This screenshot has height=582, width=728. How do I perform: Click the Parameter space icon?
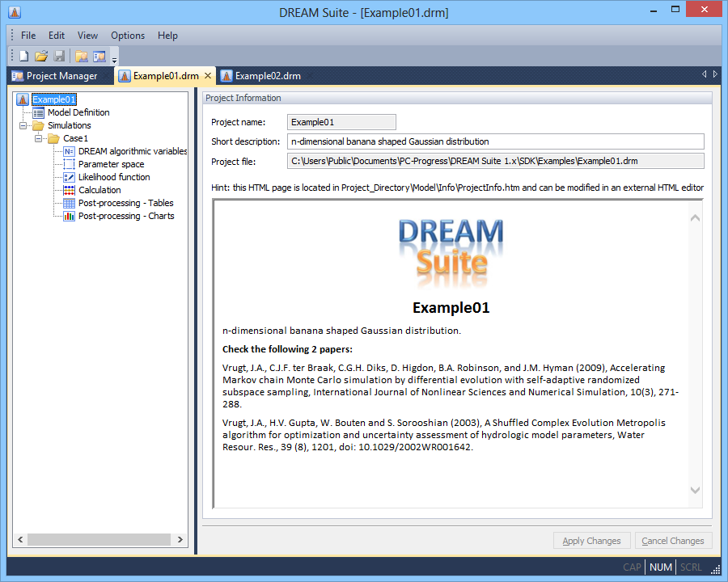coord(70,164)
